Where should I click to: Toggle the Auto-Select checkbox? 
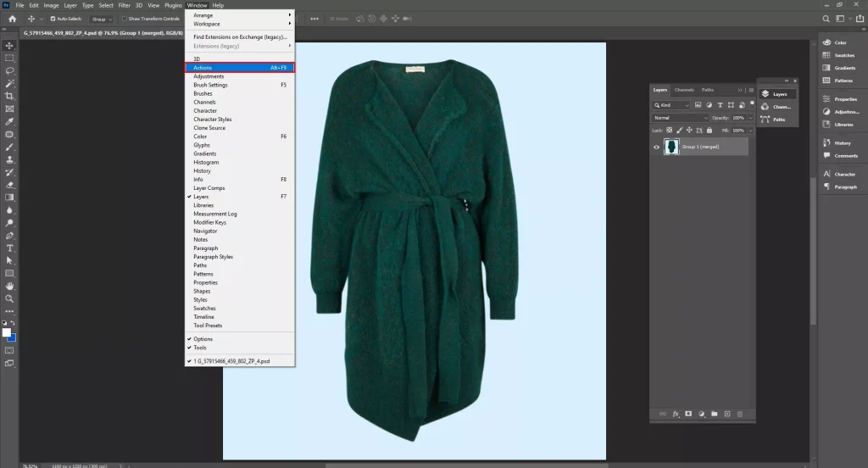point(53,18)
